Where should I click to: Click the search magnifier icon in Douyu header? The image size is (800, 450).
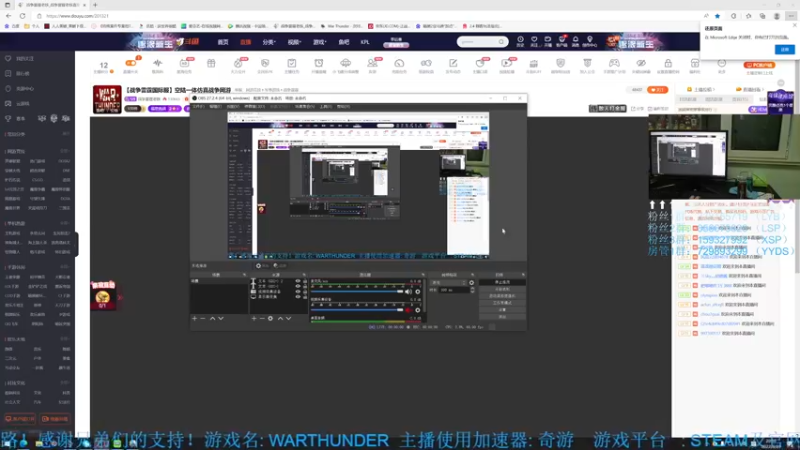point(502,42)
